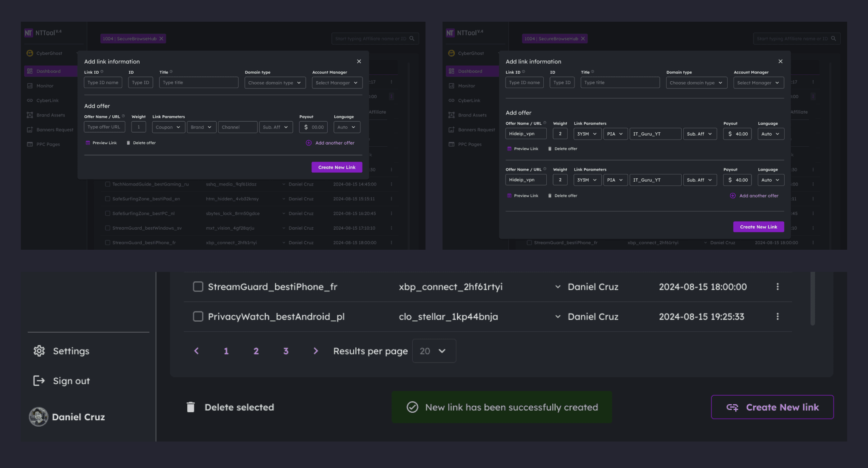Click the Sign out icon
868x468 pixels.
tap(39, 381)
